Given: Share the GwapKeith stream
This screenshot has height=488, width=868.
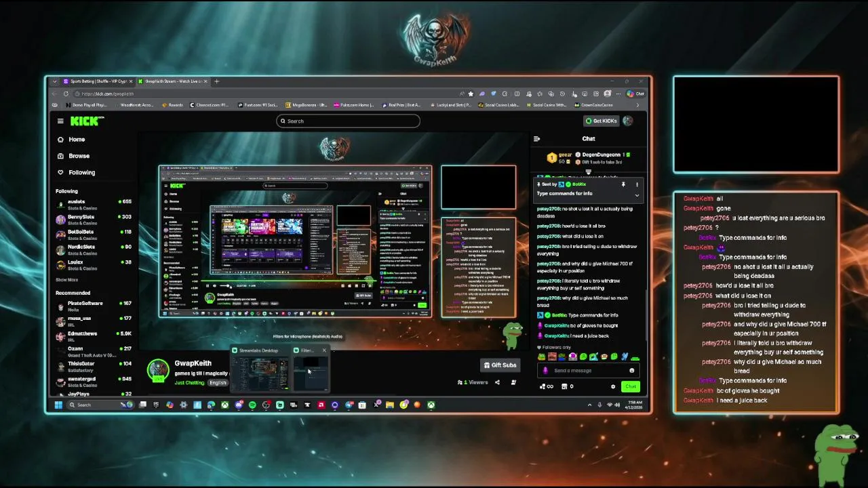Looking at the screenshot, I should pos(497,382).
